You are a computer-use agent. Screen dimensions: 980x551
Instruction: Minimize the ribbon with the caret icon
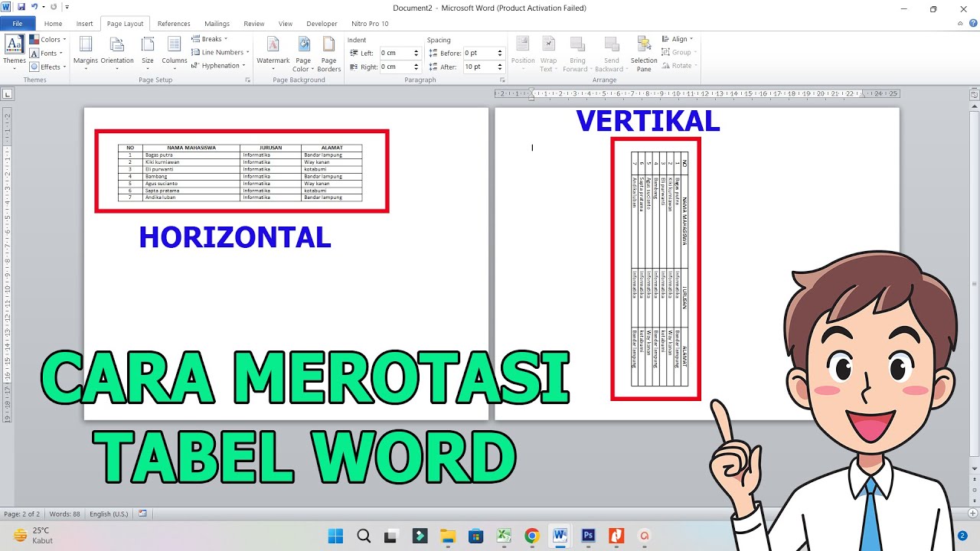pos(960,24)
